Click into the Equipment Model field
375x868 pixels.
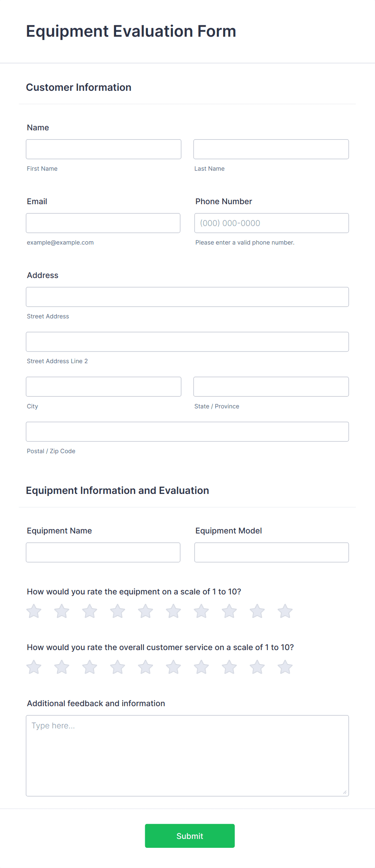[x=271, y=552]
